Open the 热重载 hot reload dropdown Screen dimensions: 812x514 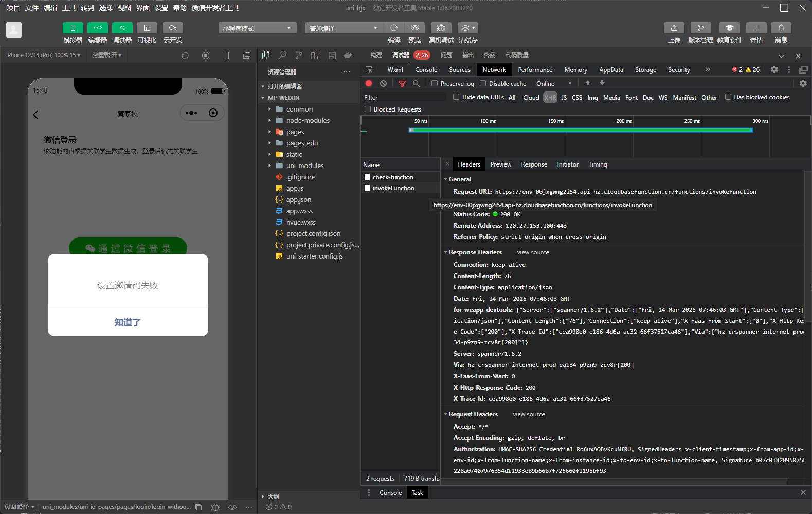click(107, 55)
